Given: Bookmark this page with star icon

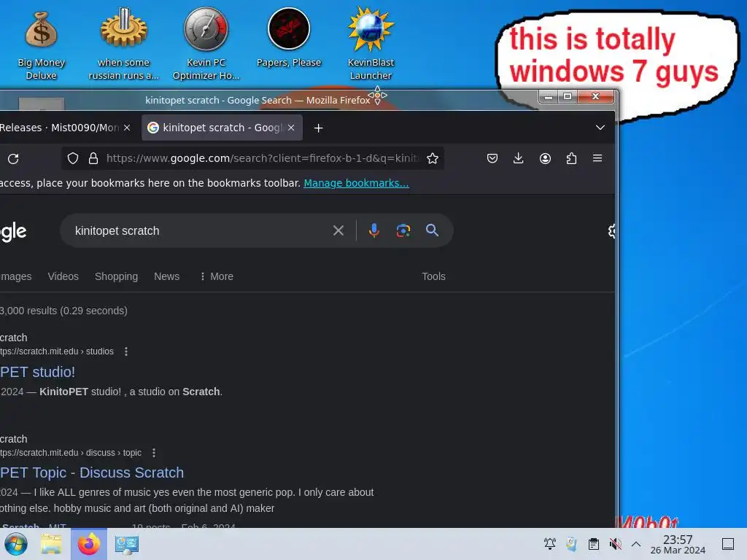Looking at the screenshot, I should (433, 158).
